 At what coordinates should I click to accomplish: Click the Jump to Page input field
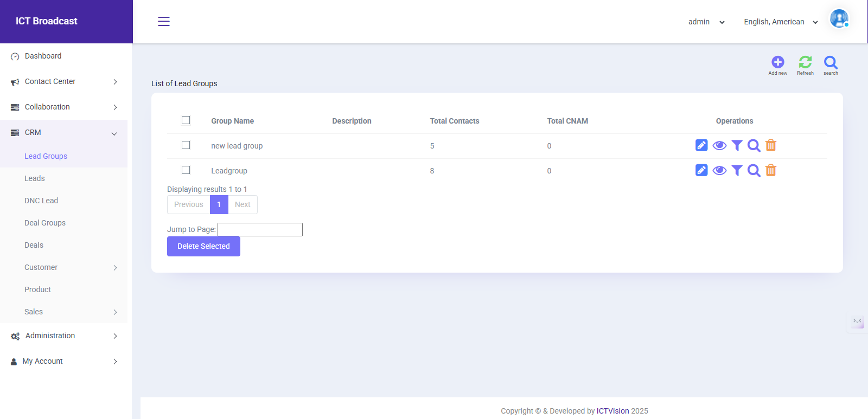click(260, 229)
